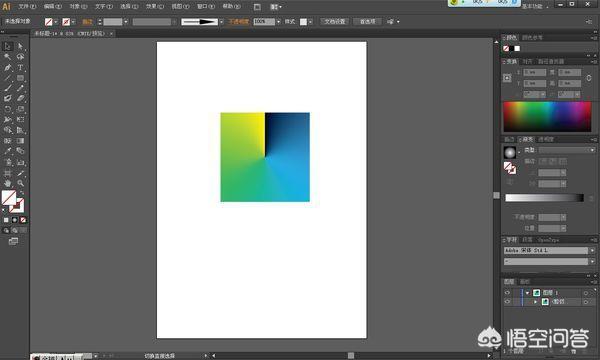The image size is (600, 360).
Task: Set fill to None in toolbox
Action: 23,220
